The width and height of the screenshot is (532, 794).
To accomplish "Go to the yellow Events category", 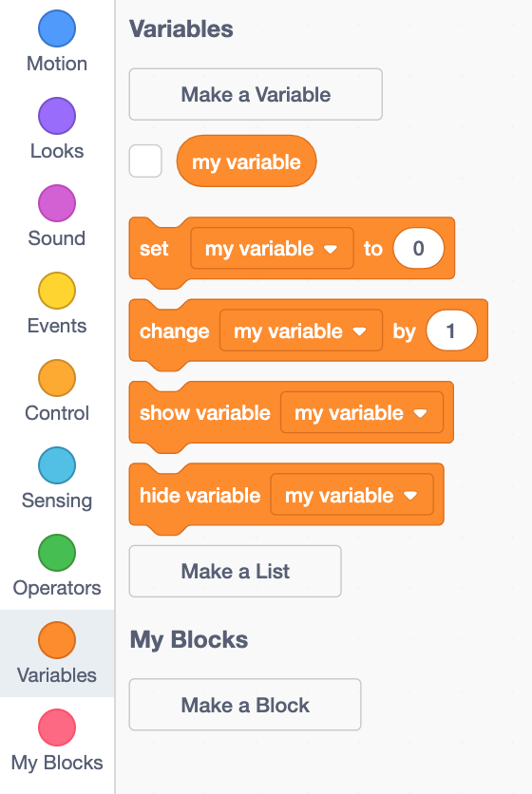I will (57, 291).
